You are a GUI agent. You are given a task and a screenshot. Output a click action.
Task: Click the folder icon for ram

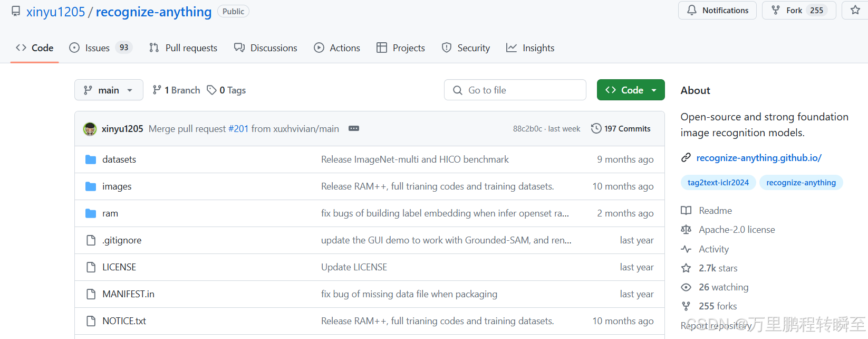91,213
